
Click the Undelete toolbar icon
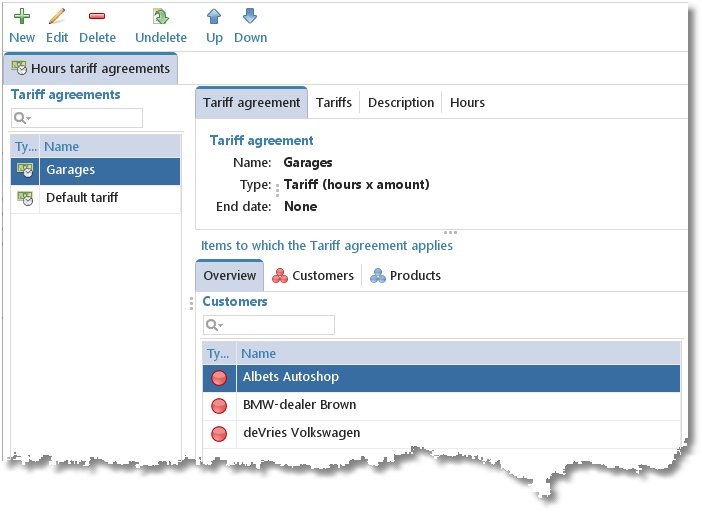pos(160,17)
